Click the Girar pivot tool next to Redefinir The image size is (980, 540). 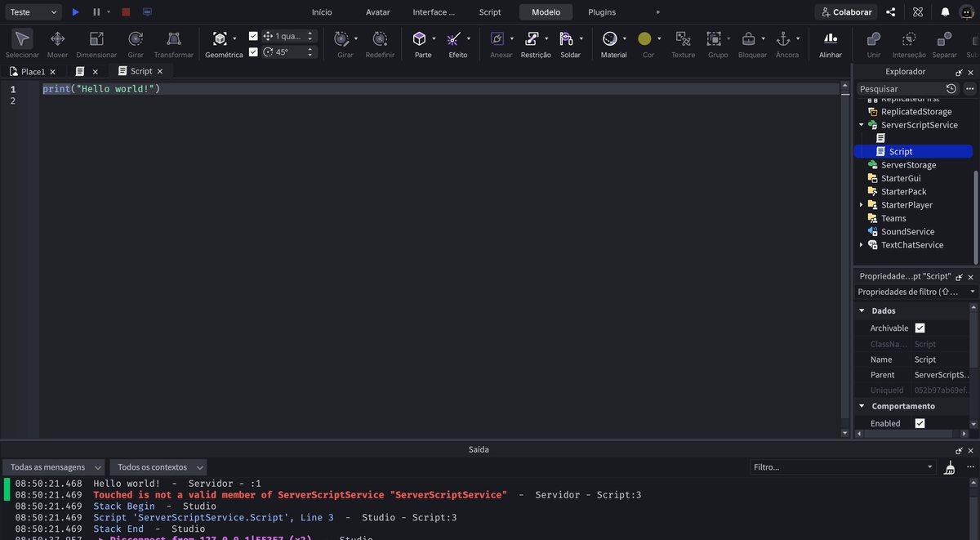coord(341,38)
